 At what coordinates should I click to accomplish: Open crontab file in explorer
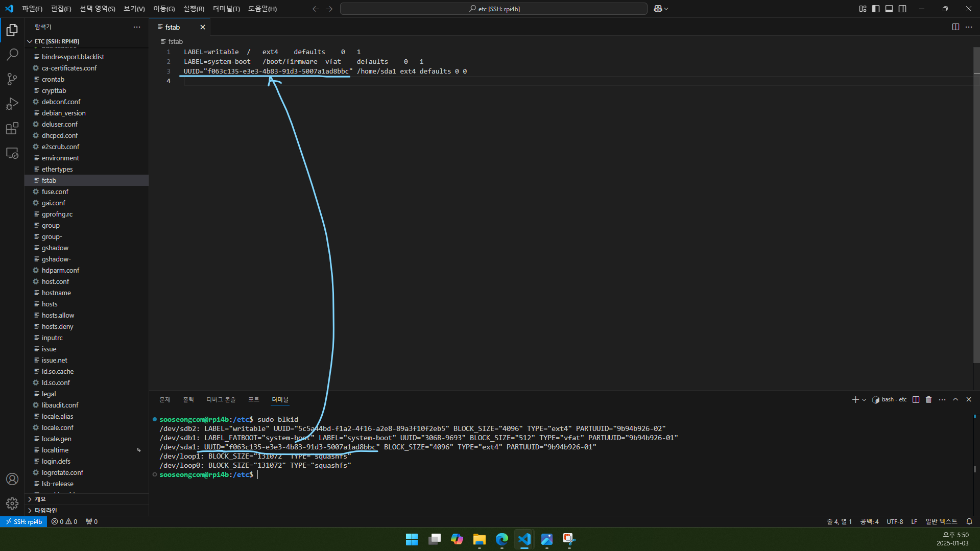tap(87, 80)
